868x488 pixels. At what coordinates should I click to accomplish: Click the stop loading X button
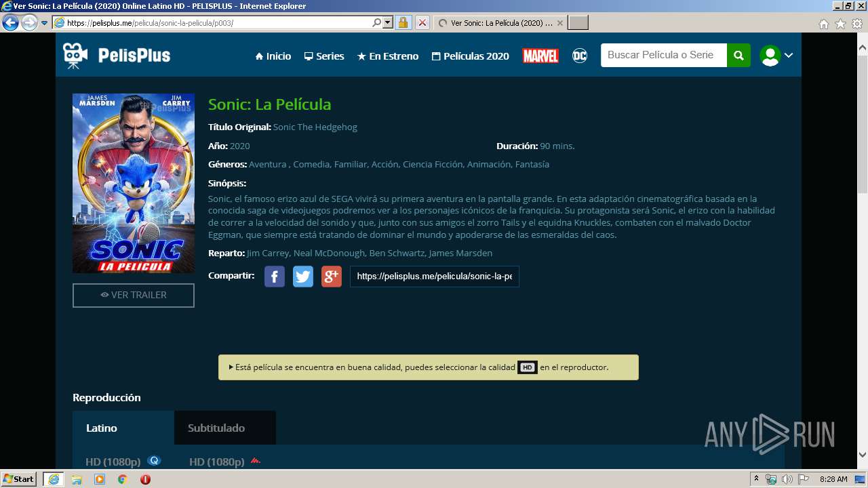[x=422, y=22]
